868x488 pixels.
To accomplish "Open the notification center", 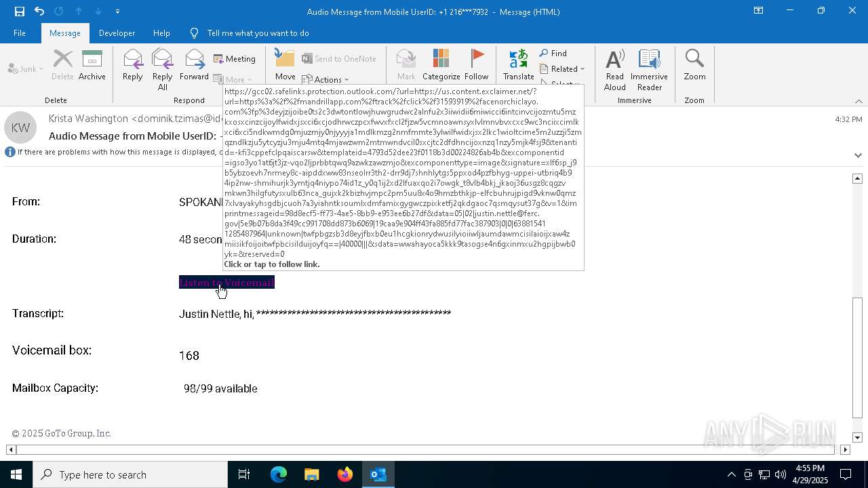I will pyautogui.click(x=846, y=474).
